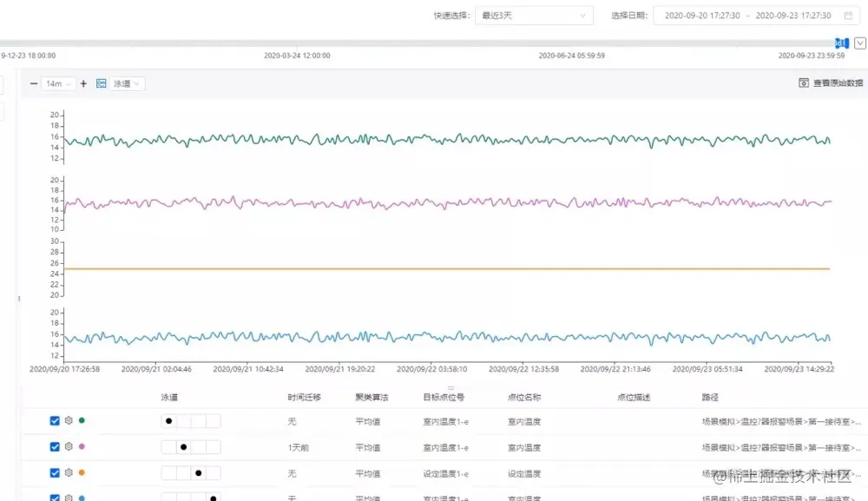Open the 最近3天 quick select dropdown
Screen dimensions: 868x501
(534, 16)
